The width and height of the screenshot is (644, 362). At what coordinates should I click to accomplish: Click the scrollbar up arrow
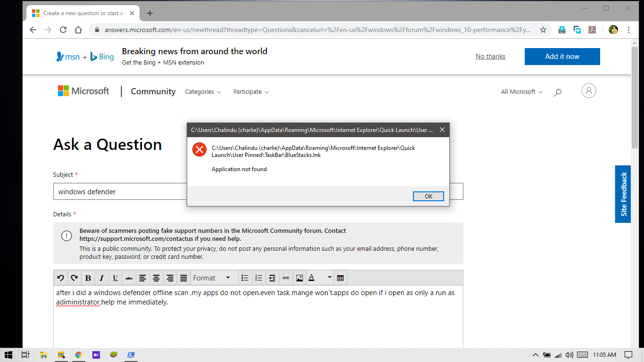tap(635, 43)
